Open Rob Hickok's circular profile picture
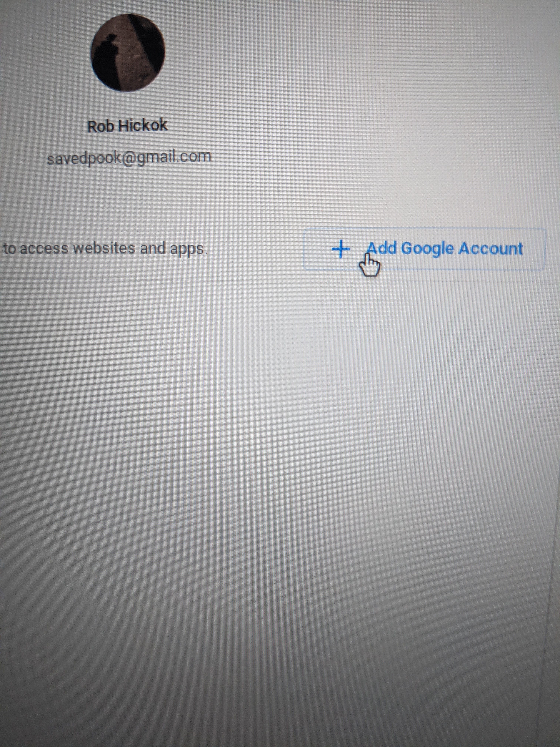Image resolution: width=560 pixels, height=747 pixels. pos(128,52)
